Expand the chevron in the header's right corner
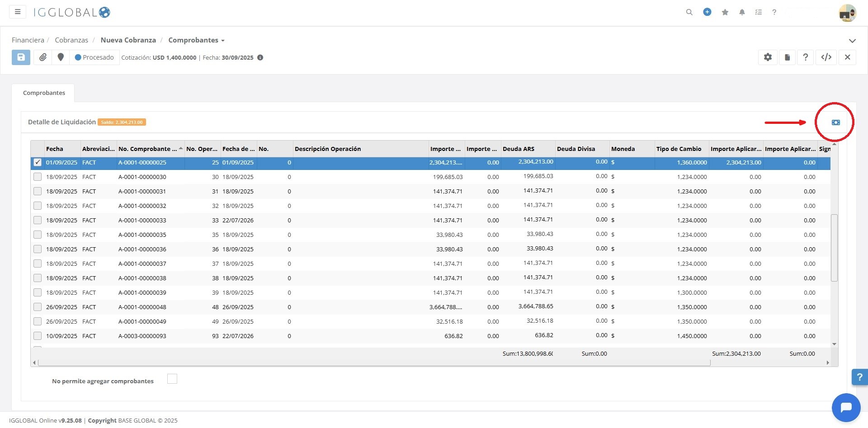Viewport: 868px width, 428px height. click(x=852, y=41)
